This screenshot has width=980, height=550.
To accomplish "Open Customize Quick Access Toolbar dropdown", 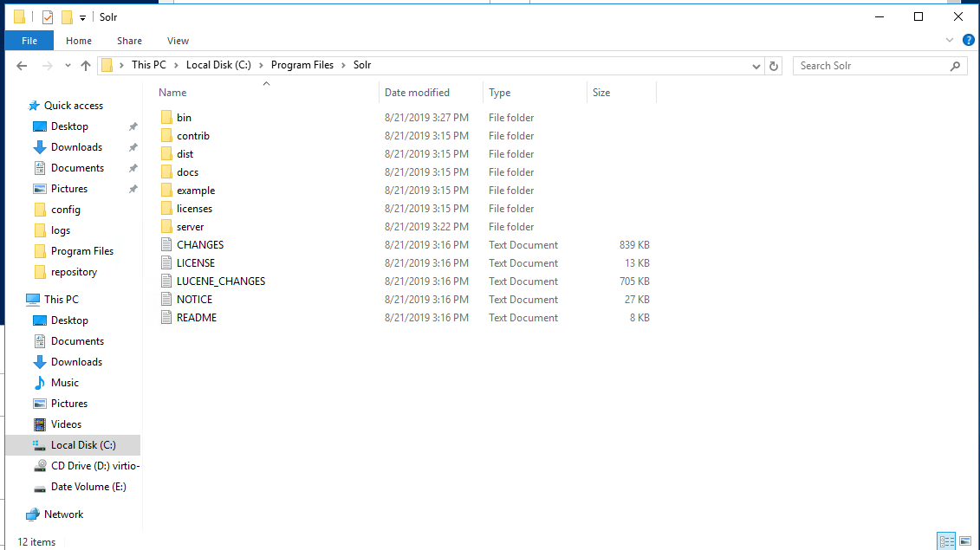I will (82, 17).
